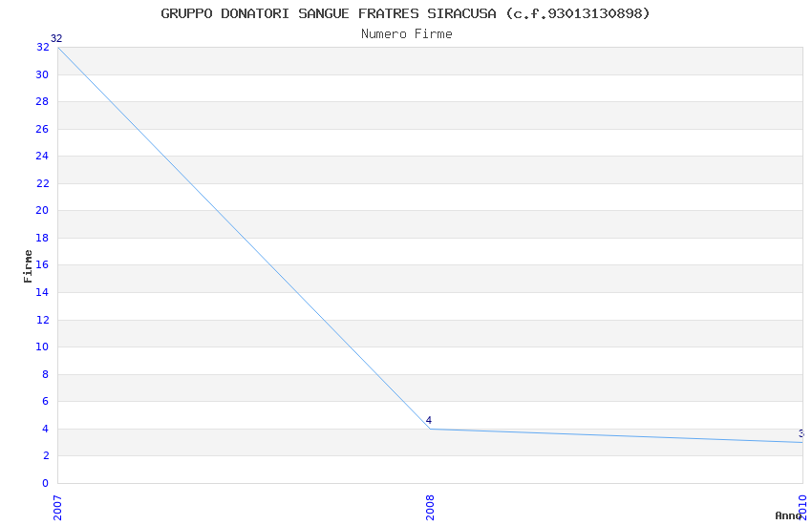
Task: Click the y-axis tick value 18
Action: [42, 238]
